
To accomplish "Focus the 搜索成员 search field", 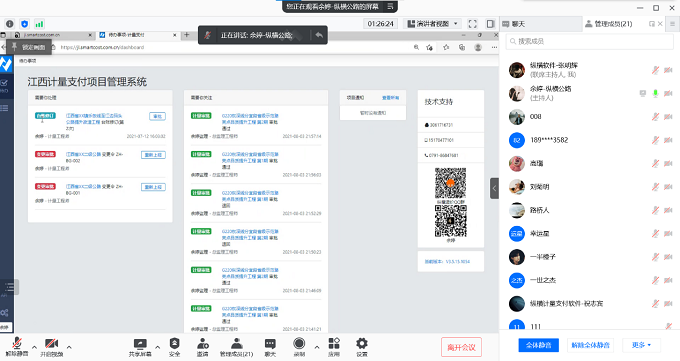I will tap(589, 41).
